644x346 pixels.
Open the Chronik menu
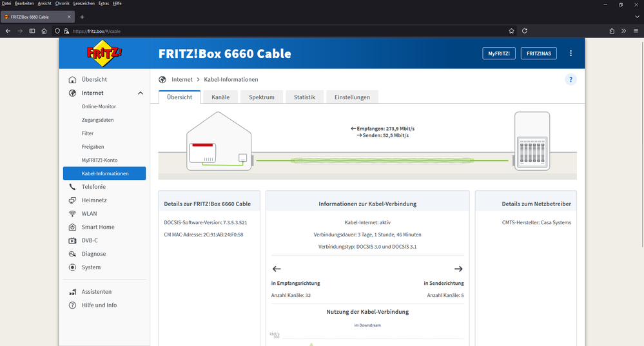click(63, 3)
